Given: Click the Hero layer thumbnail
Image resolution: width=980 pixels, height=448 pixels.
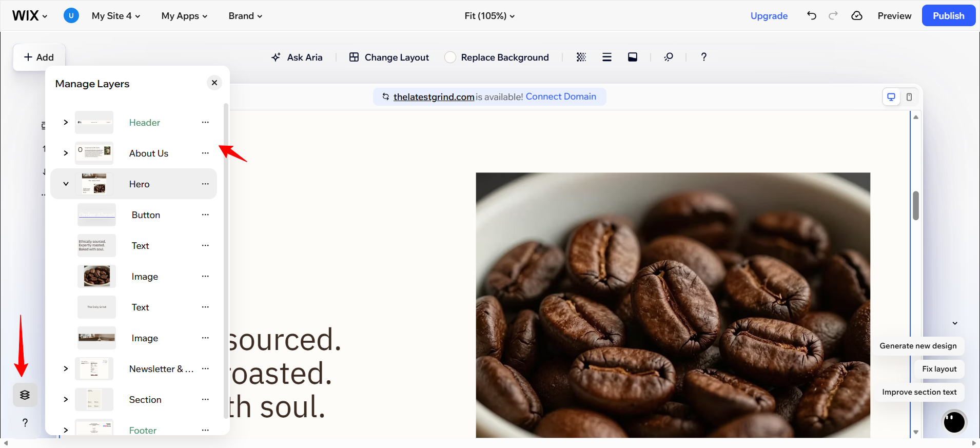Looking at the screenshot, I should pos(94,184).
